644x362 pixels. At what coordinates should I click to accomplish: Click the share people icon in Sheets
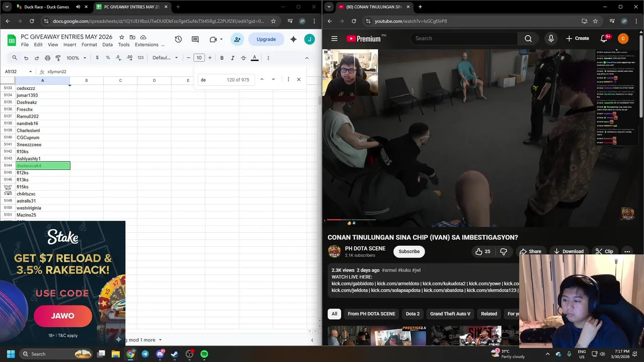[237, 39]
